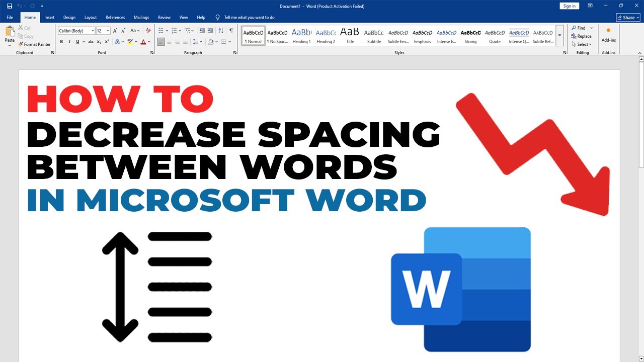
Task: Click the Share button
Action: (x=628, y=17)
